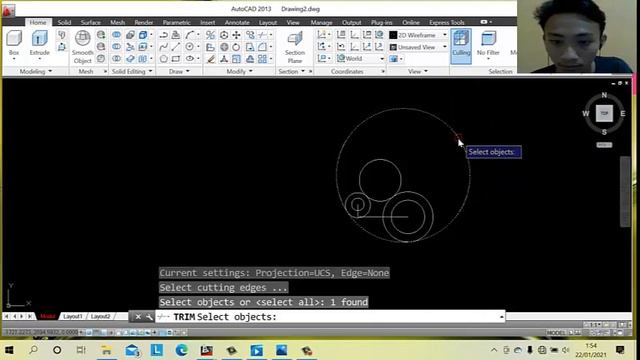Open the 2D Wireframe visual style dropdown
The width and height of the screenshot is (640, 360).
[445, 35]
